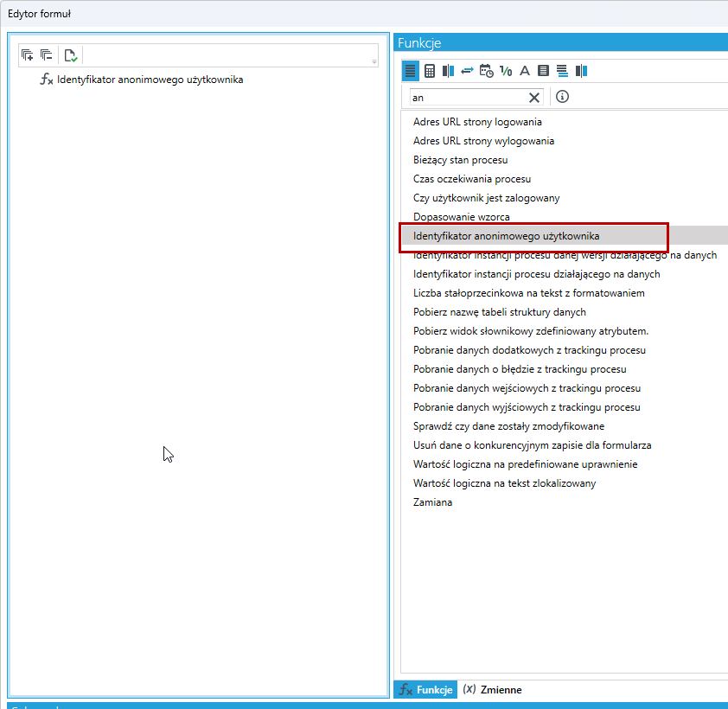This screenshot has width=728, height=709.
Task: Click the lined-document icon right of letter A
Action: click(543, 71)
